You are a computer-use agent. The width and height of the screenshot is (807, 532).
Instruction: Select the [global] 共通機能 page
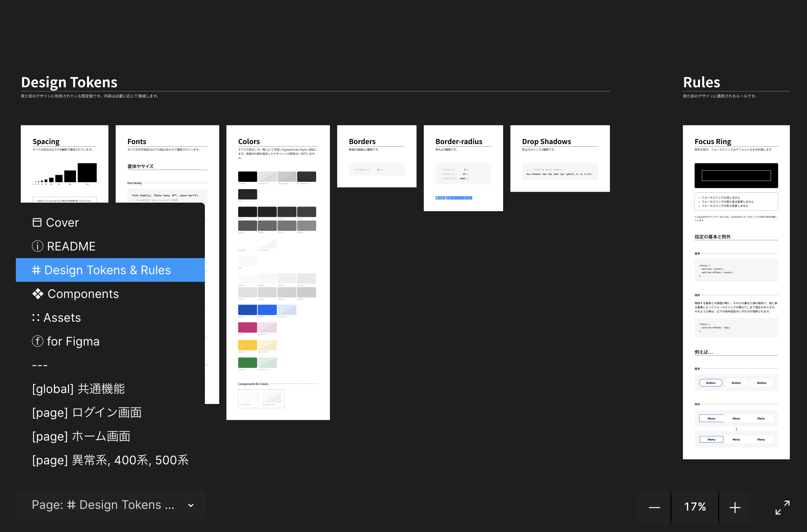point(110,389)
